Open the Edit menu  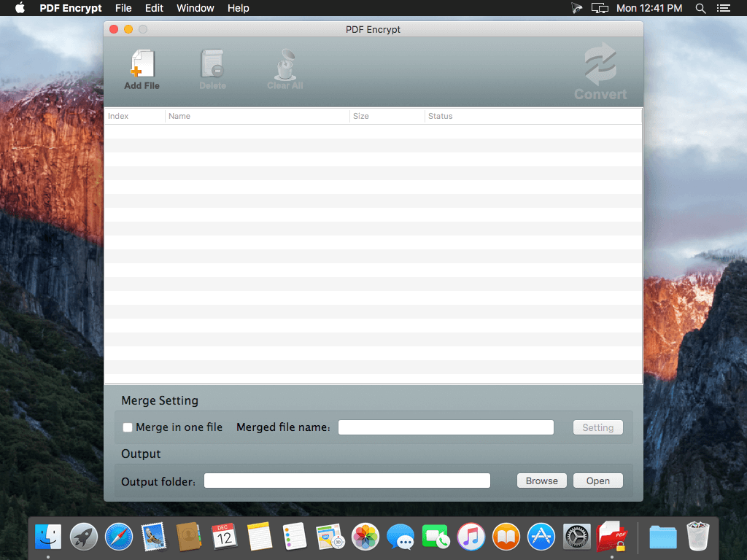(x=154, y=8)
